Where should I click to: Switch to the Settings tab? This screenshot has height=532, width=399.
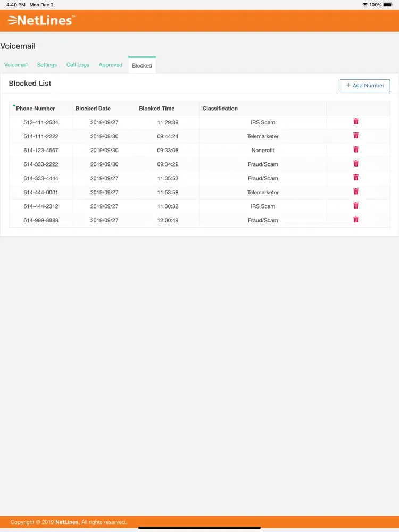tap(47, 65)
